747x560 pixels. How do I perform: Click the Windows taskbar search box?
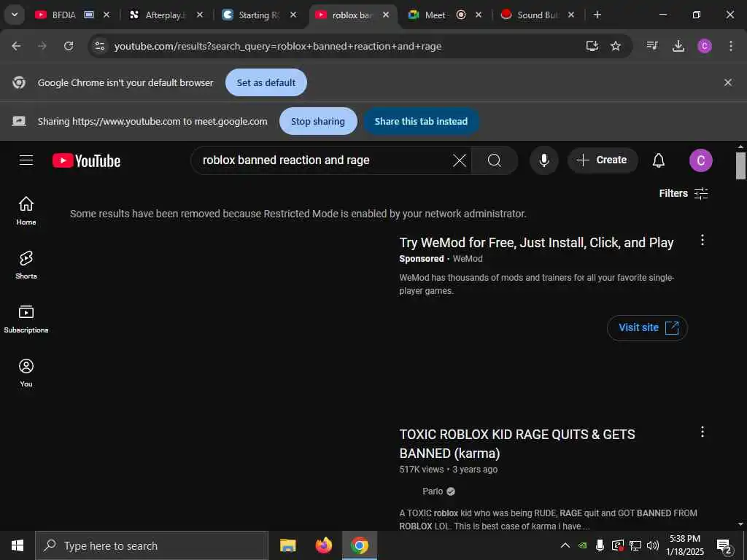click(x=152, y=545)
